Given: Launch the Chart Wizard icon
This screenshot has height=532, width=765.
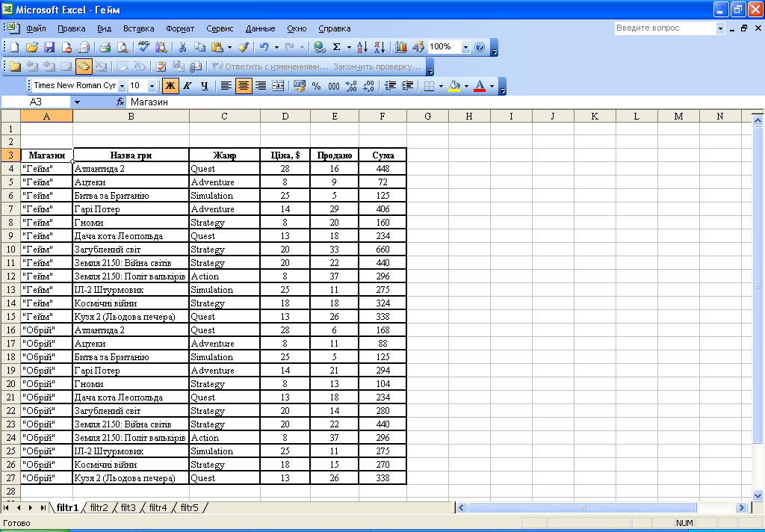Looking at the screenshot, I should 401,47.
